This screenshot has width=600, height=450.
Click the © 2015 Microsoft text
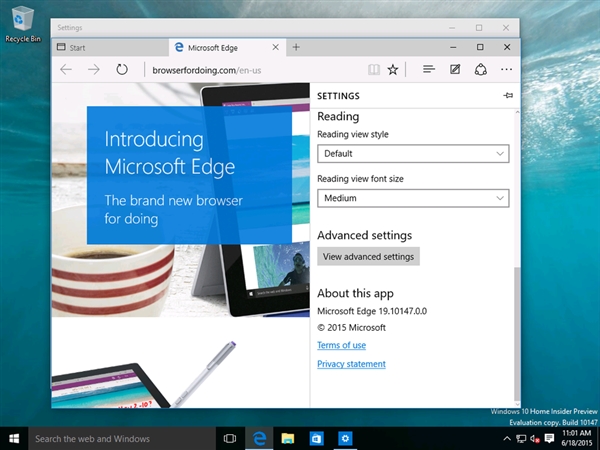352,328
